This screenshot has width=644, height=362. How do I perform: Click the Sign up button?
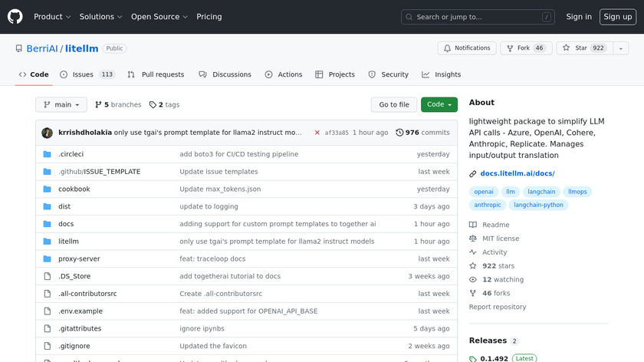pyautogui.click(x=618, y=17)
